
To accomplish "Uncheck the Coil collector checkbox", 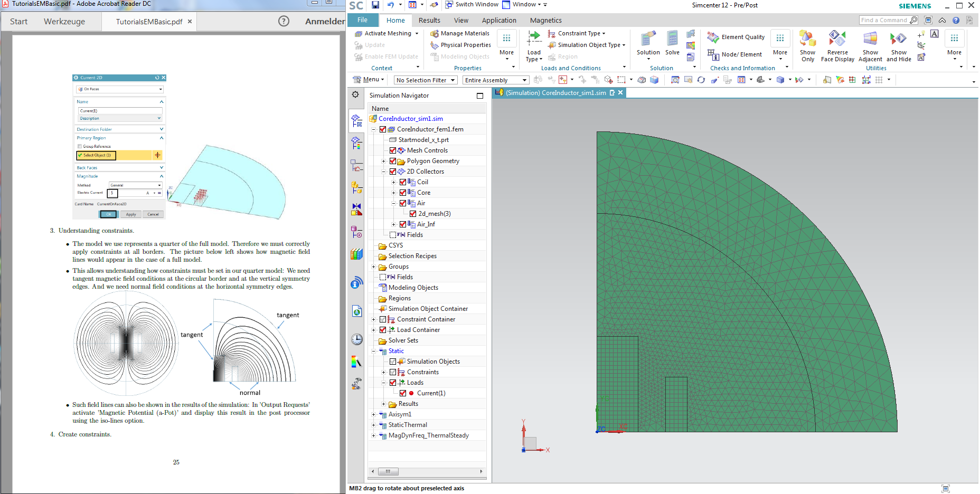I will tap(403, 182).
